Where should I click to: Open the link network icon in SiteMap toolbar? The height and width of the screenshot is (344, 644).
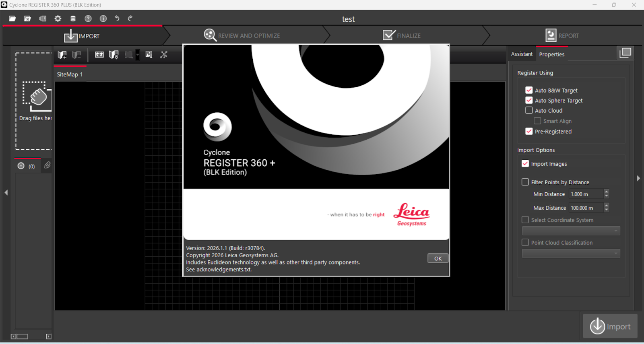[x=164, y=55]
